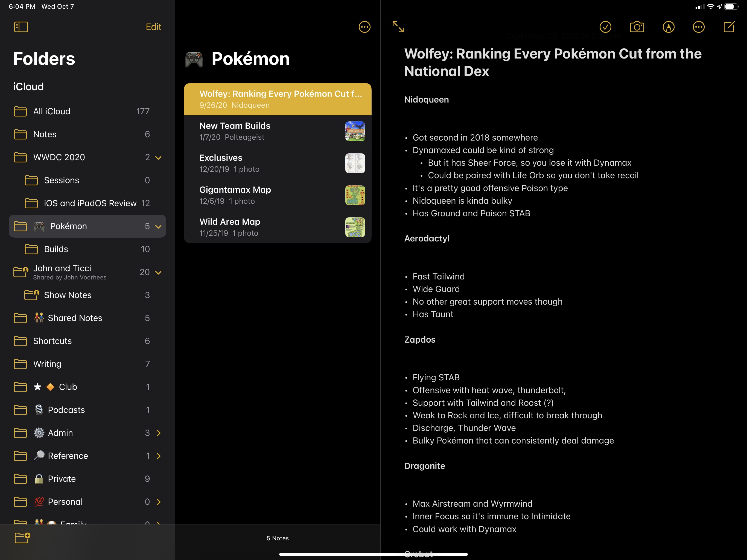Open the Exclusives note
Screen dimensions: 747x560
pos(278,163)
